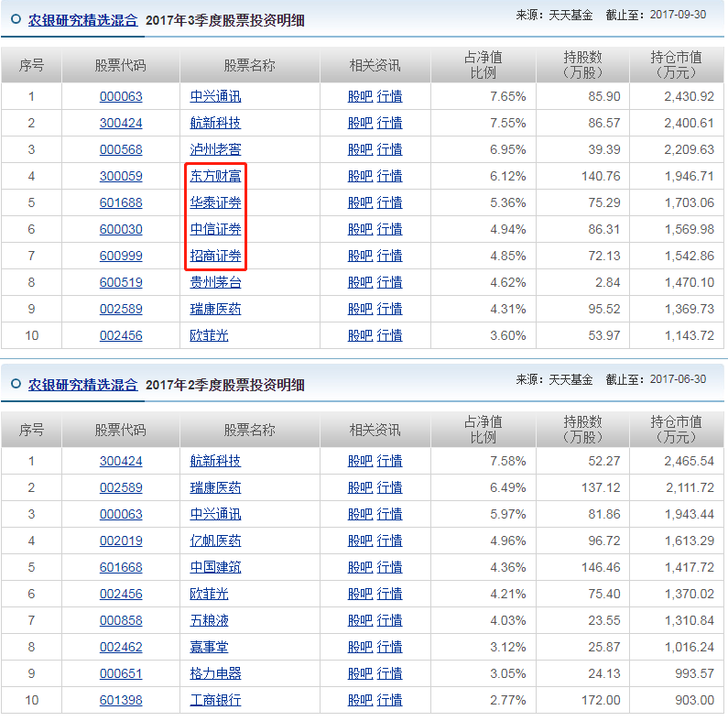
Task: Open 中兴通讯 stock name in 2季度 table
Action: [x=215, y=514]
